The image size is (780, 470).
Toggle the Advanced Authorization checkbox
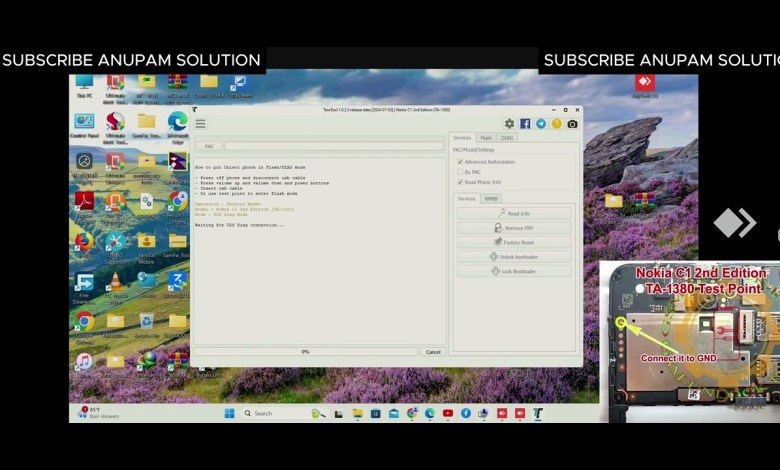(460, 162)
